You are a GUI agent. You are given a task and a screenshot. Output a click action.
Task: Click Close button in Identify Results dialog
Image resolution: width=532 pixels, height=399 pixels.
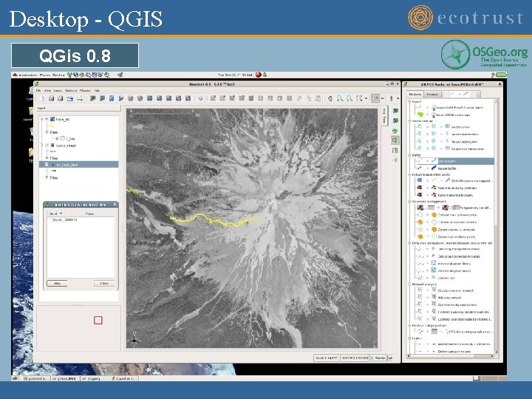(104, 283)
